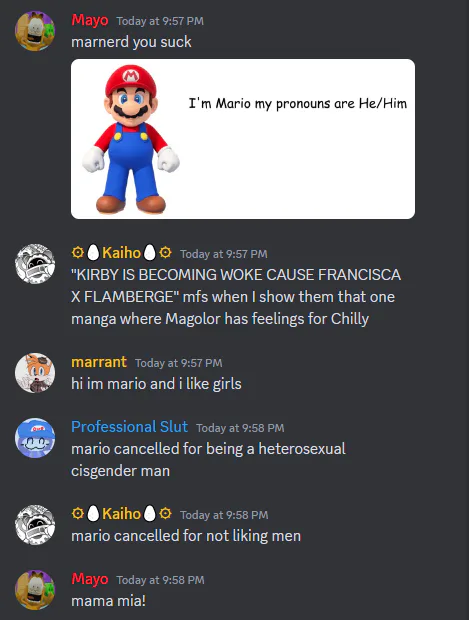Click marrant's fox avatar
Viewport: 469px width, 620px height.
coord(35,372)
